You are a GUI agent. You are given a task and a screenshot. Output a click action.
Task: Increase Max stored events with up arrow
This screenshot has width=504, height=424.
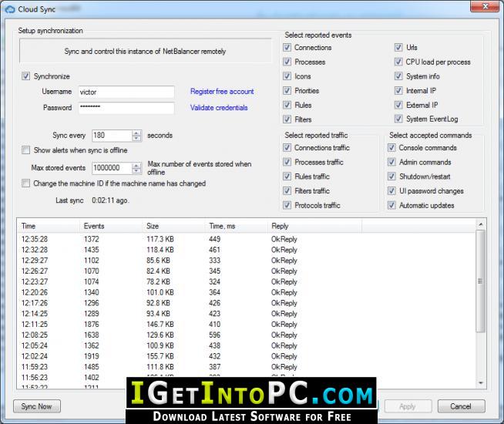pyautogui.click(x=136, y=165)
